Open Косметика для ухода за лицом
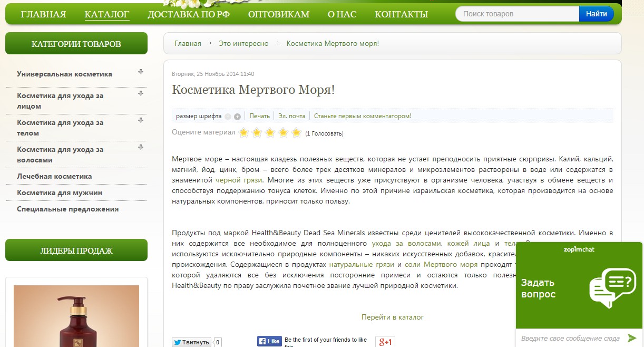Image resolution: width=644 pixels, height=347 pixels. (60, 101)
